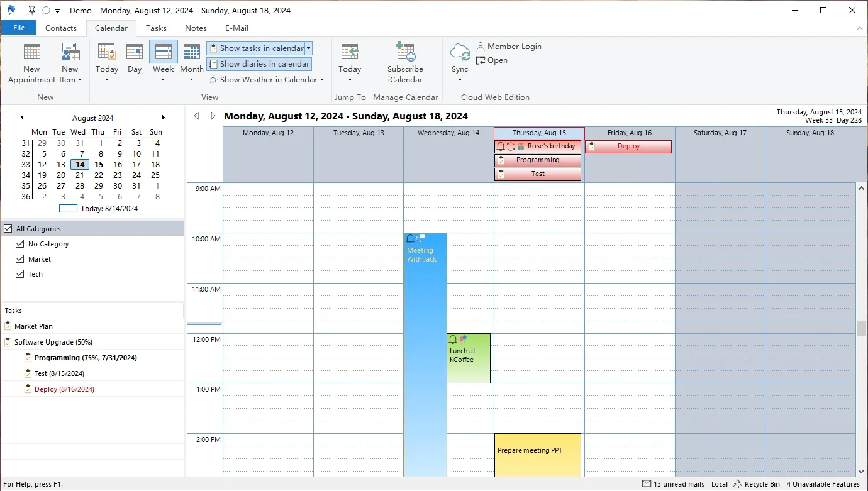Open the view Today dropdown arrow
The height and width of the screenshot is (491, 868).
[x=107, y=80]
